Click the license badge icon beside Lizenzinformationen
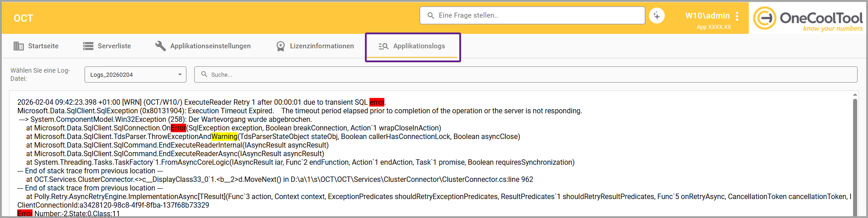 [280, 46]
